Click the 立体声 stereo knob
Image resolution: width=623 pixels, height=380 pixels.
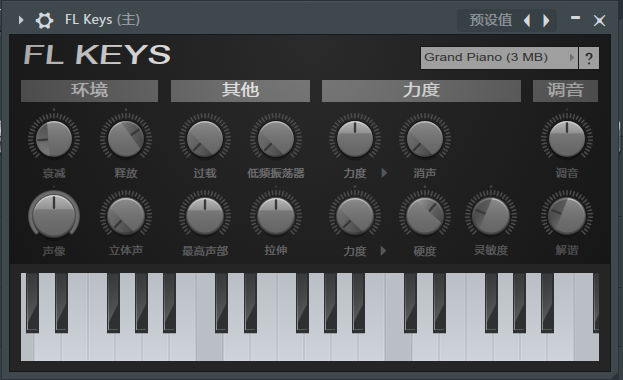pos(126,216)
